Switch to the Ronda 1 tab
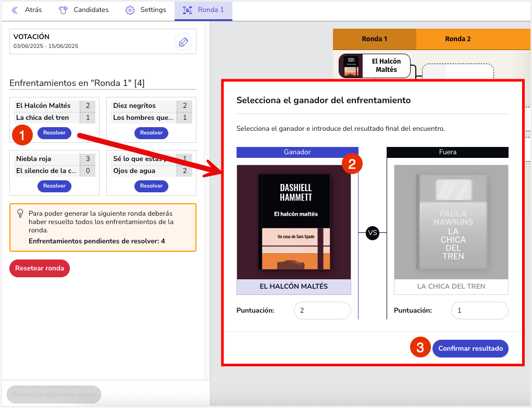 pyautogui.click(x=203, y=10)
